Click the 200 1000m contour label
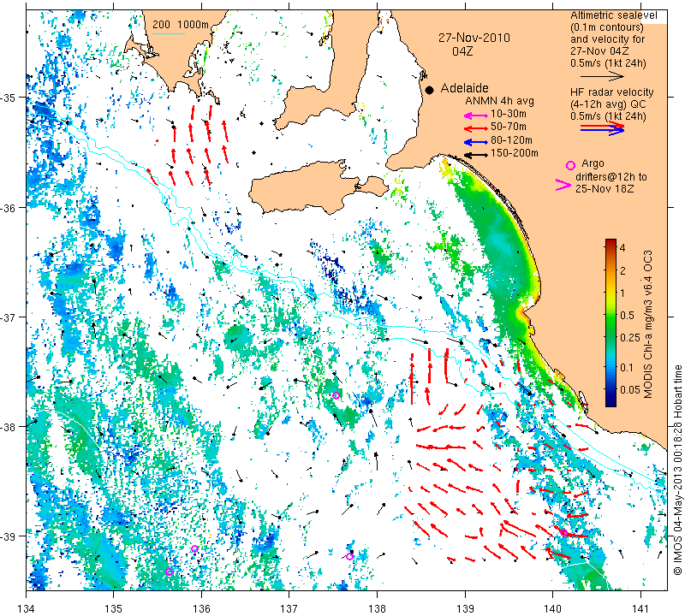Screen dimensions: 685x616 pyautogui.click(x=181, y=25)
